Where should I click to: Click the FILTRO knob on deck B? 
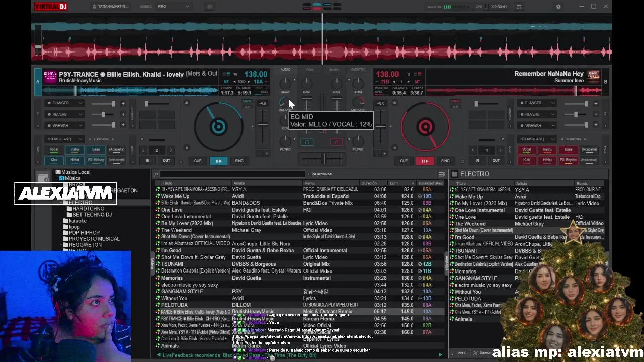coord(358,141)
